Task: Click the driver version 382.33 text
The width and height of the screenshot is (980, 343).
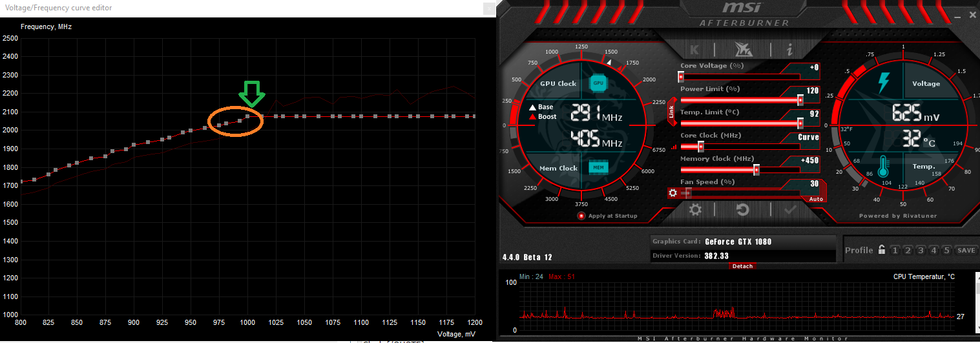Action: (x=716, y=256)
